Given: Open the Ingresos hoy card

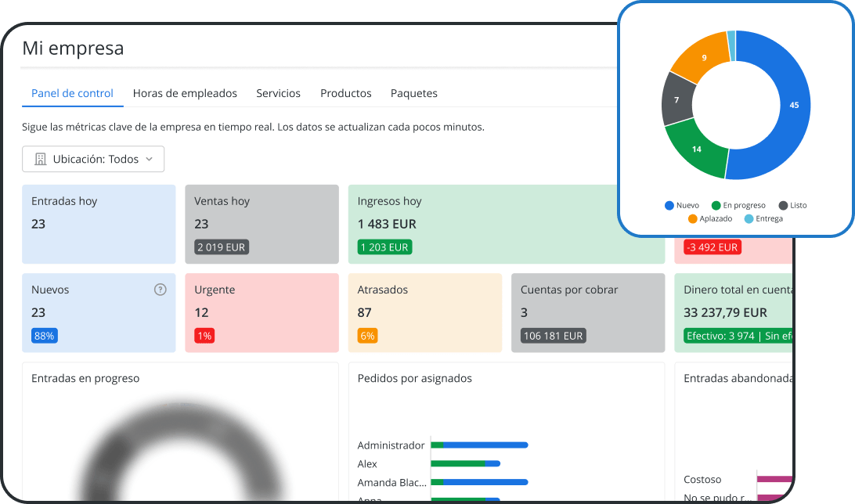Looking at the screenshot, I should (507, 224).
